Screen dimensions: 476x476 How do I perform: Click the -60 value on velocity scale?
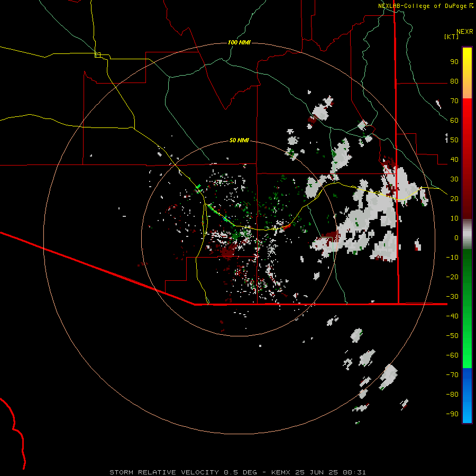(x=452, y=355)
